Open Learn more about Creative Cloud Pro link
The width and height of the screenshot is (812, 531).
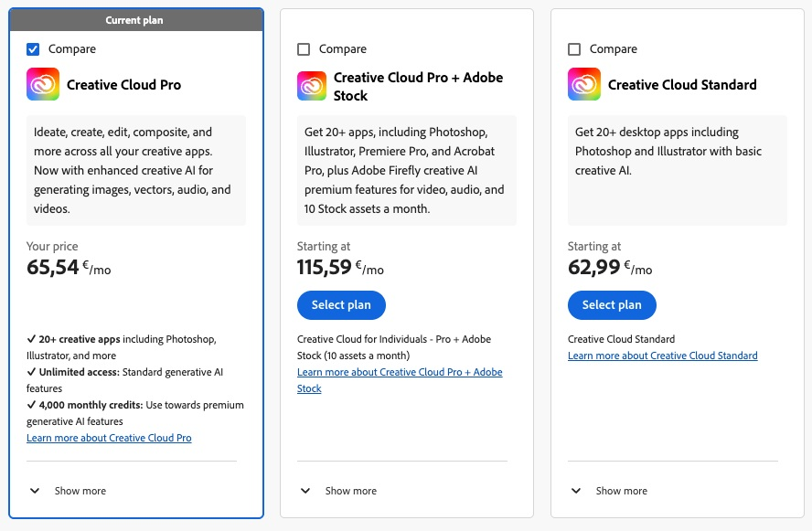109,439
